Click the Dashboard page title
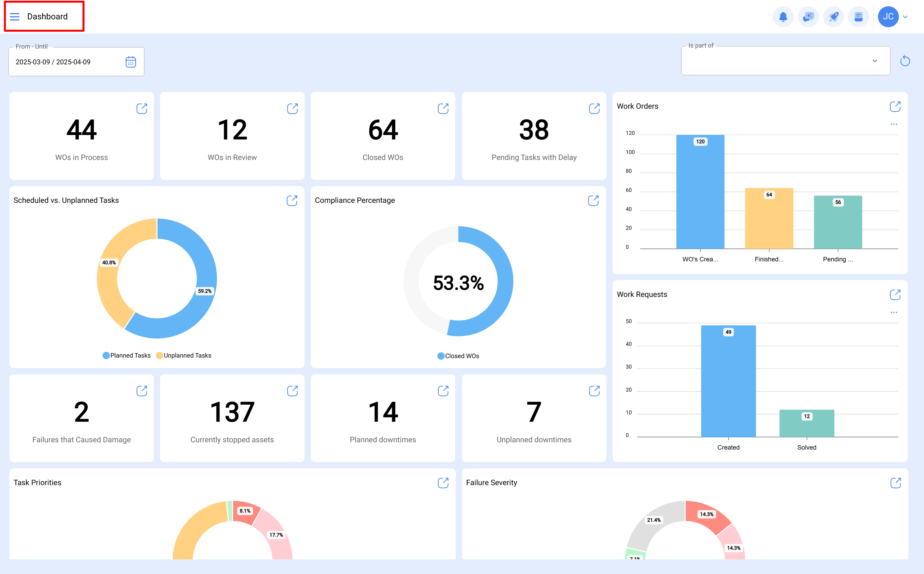924x574 pixels. [x=48, y=16]
